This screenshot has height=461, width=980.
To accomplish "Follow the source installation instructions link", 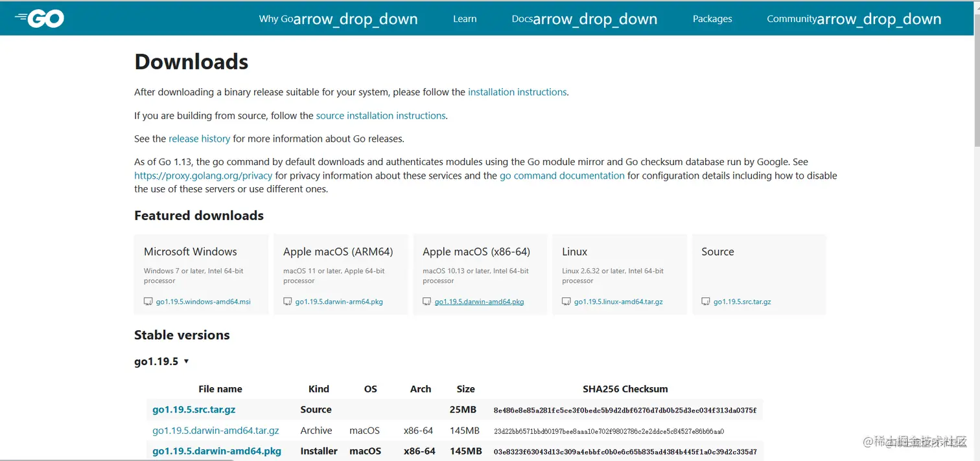I will 380,115.
